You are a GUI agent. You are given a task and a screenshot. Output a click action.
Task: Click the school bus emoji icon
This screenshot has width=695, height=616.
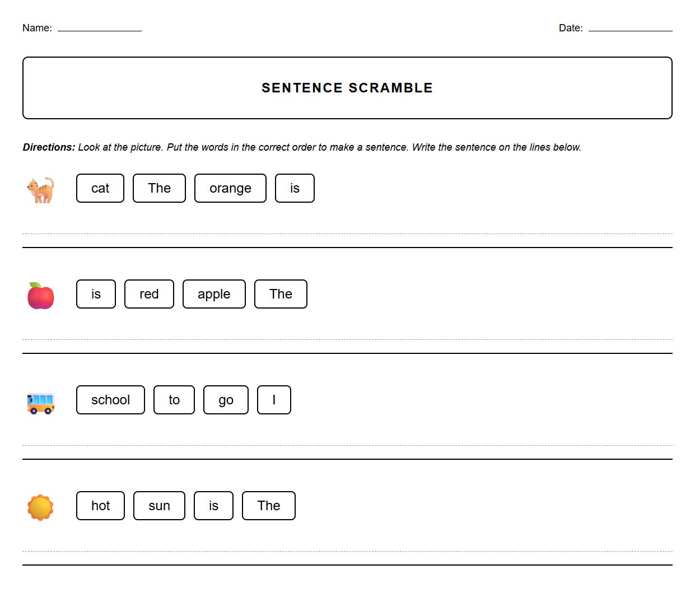(x=41, y=401)
